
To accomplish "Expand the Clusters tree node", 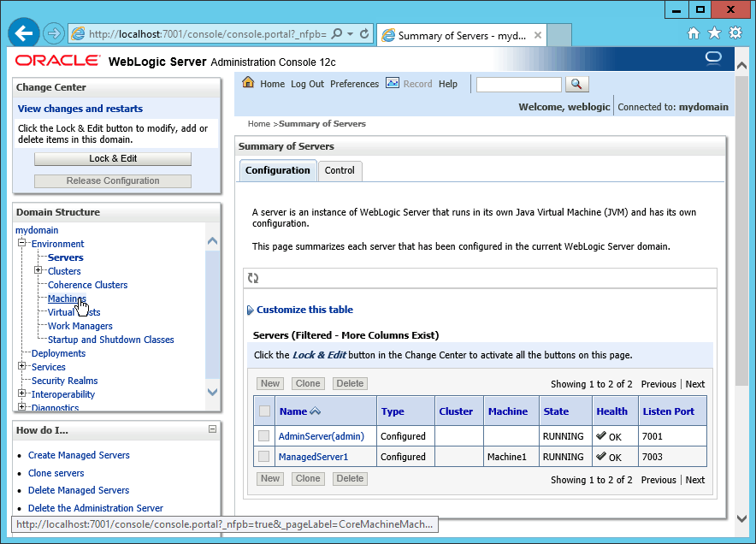I will coord(38,271).
